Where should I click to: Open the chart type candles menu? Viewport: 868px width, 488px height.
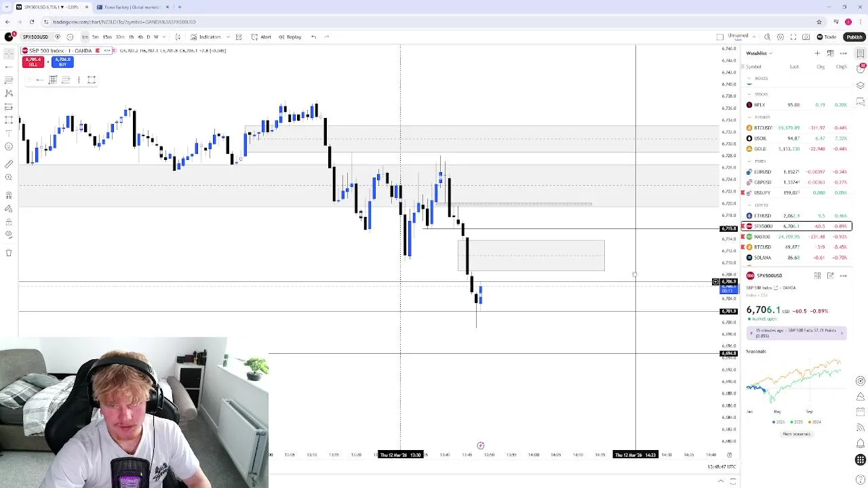[178, 37]
